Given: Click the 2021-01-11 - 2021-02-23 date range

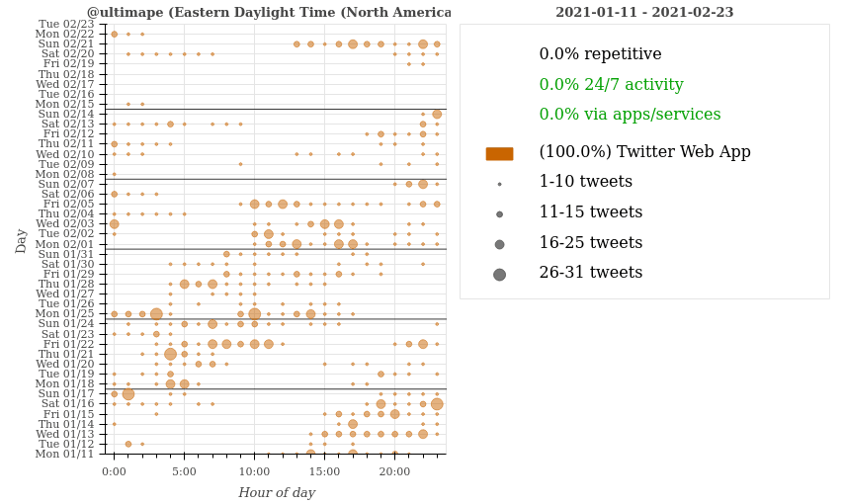Looking at the screenshot, I should pyautogui.click(x=644, y=12).
